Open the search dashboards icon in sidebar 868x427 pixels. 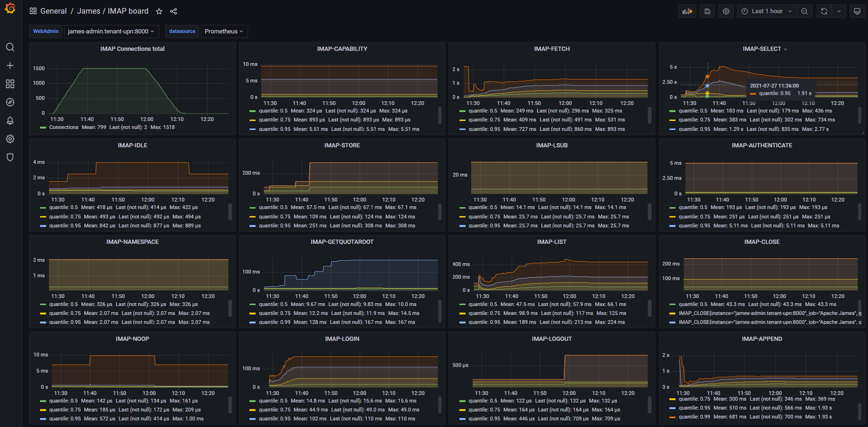pyautogui.click(x=10, y=47)
